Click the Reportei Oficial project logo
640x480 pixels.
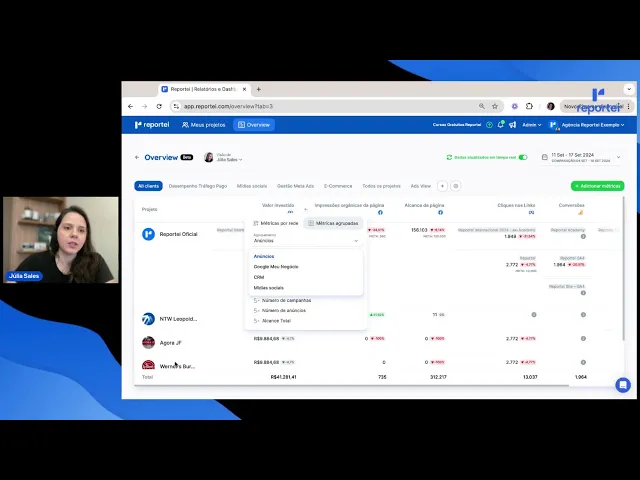point(149,234)
